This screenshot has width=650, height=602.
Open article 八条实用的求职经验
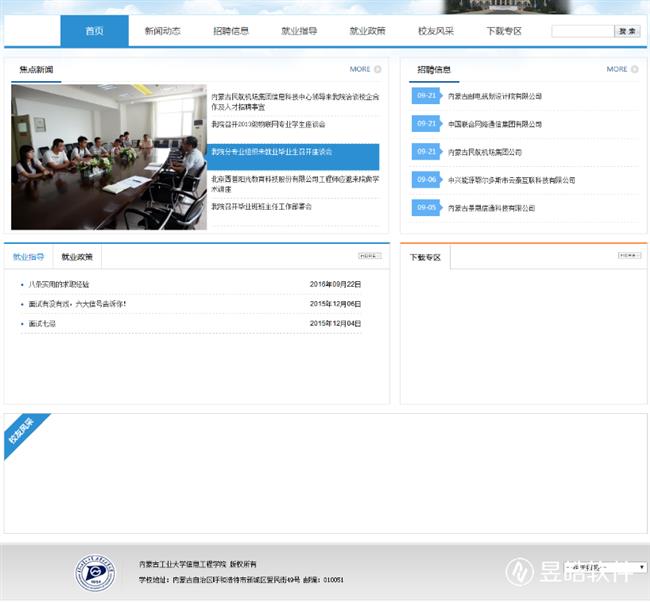click(59, 284)
